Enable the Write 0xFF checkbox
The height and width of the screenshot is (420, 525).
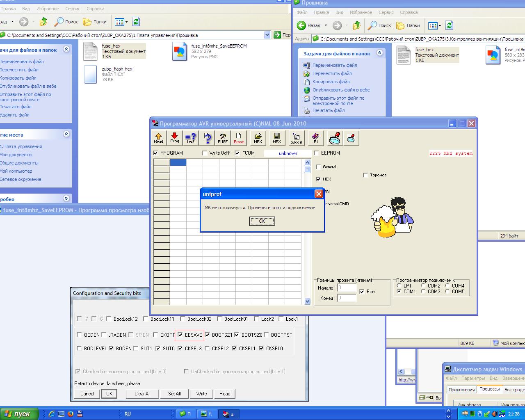(205, 153)
